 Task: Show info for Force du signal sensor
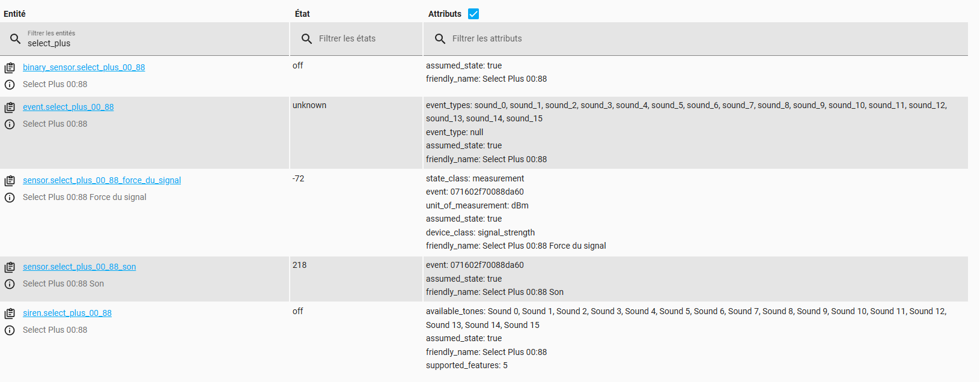[x=10, y=198]
